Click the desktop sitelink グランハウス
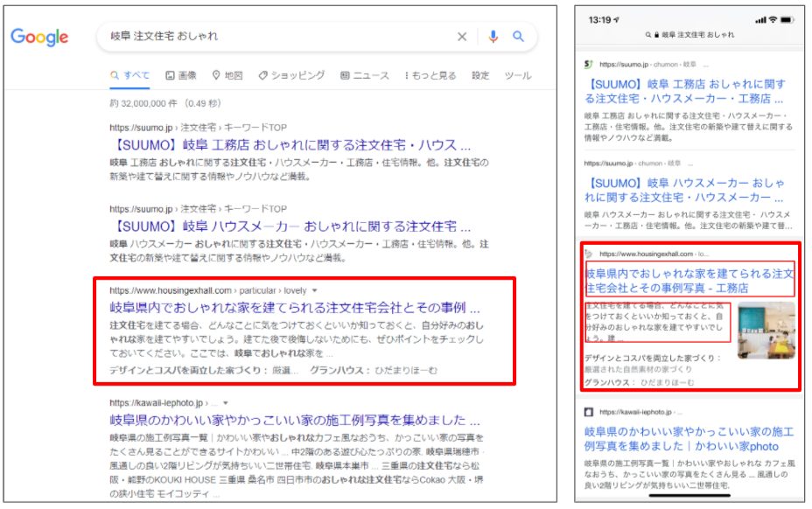The image size is (812, 509). coord(340,370)
